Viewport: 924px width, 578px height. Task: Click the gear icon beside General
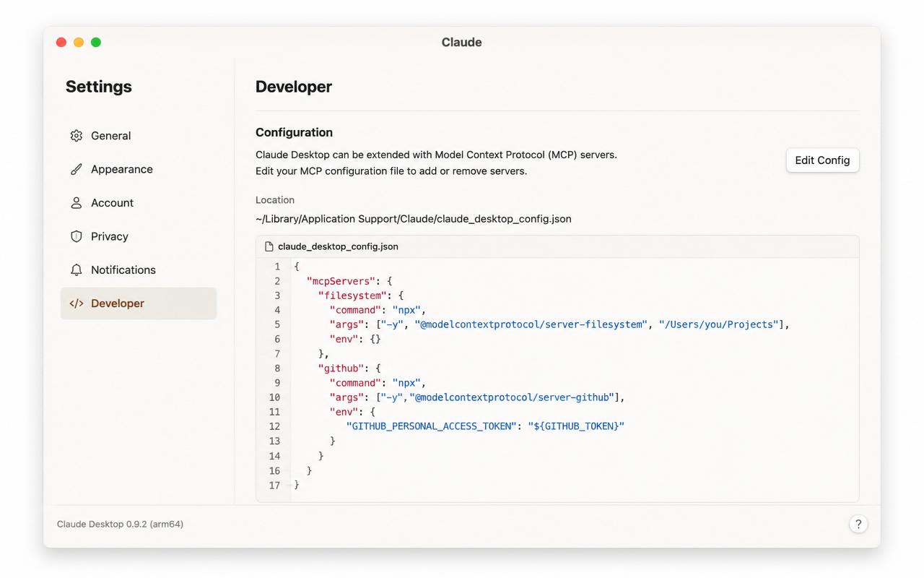[77, 136]
